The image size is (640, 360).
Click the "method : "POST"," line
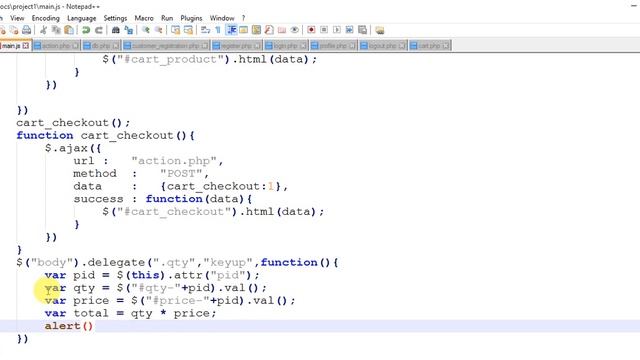coord(141,174)
